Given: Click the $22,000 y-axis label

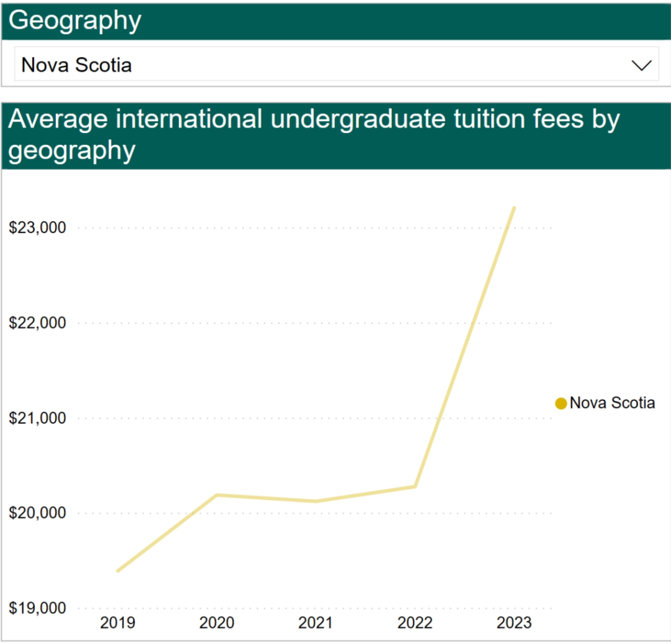Looking at the screenshot, I should [x=38, y=323].
